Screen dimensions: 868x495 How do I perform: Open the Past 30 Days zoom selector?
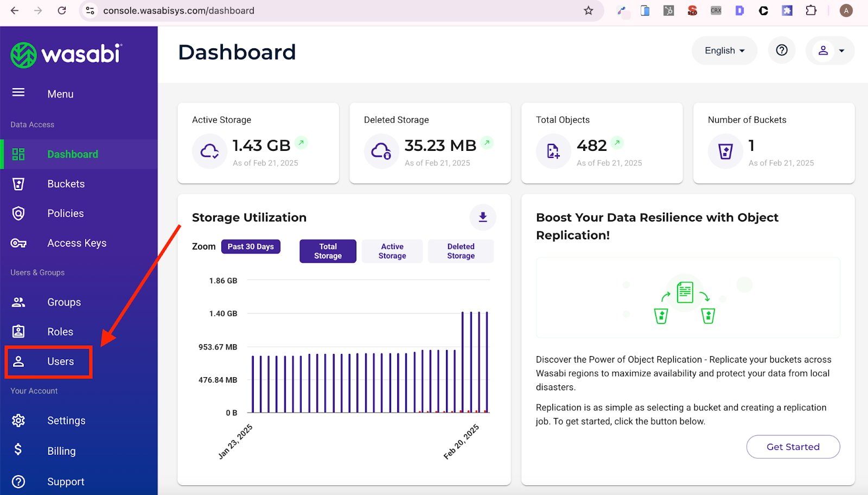(251, 246)
